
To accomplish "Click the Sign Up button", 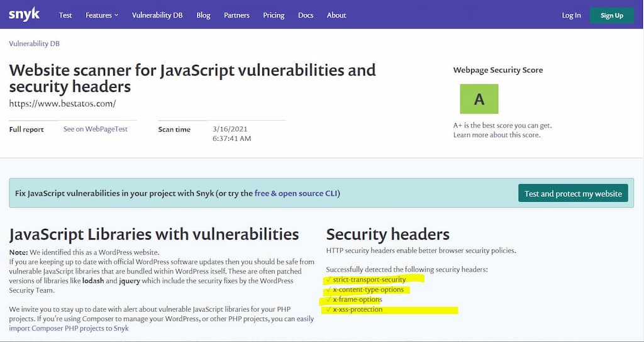I will coord(612,16).
